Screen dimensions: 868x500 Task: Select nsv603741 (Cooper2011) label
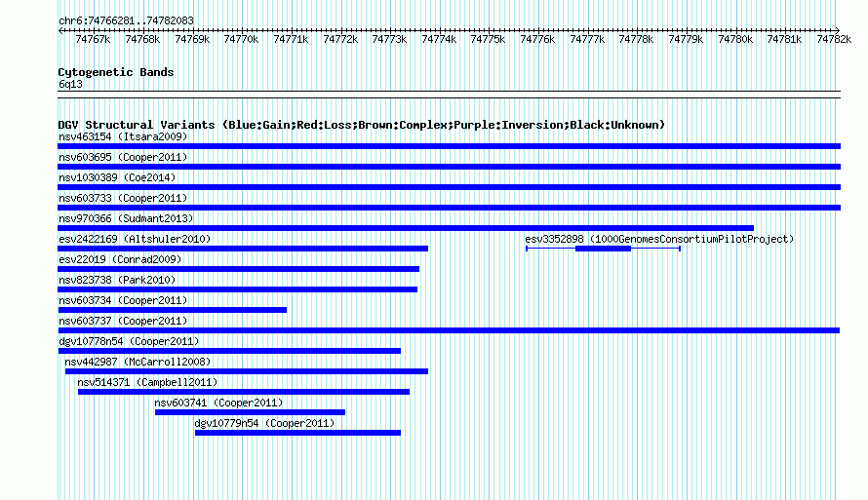(218, 403)
